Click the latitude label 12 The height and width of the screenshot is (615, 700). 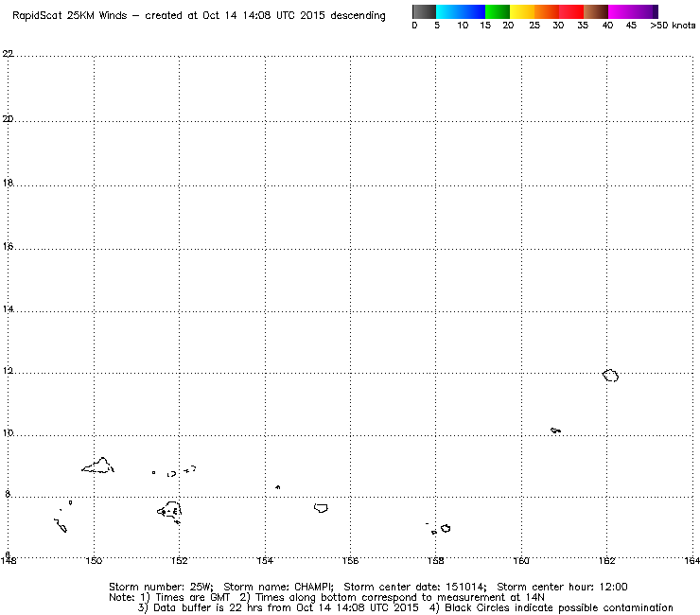(x=8, y=371)
